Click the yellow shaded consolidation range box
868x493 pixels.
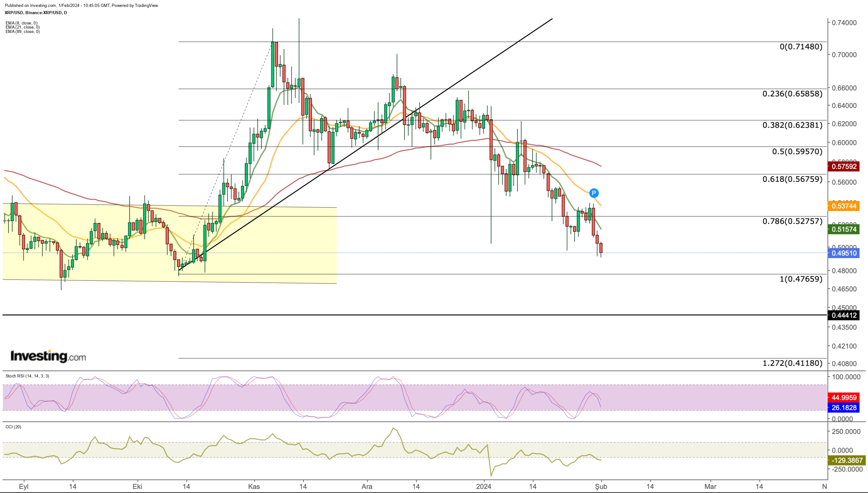[x=170, y=243]
